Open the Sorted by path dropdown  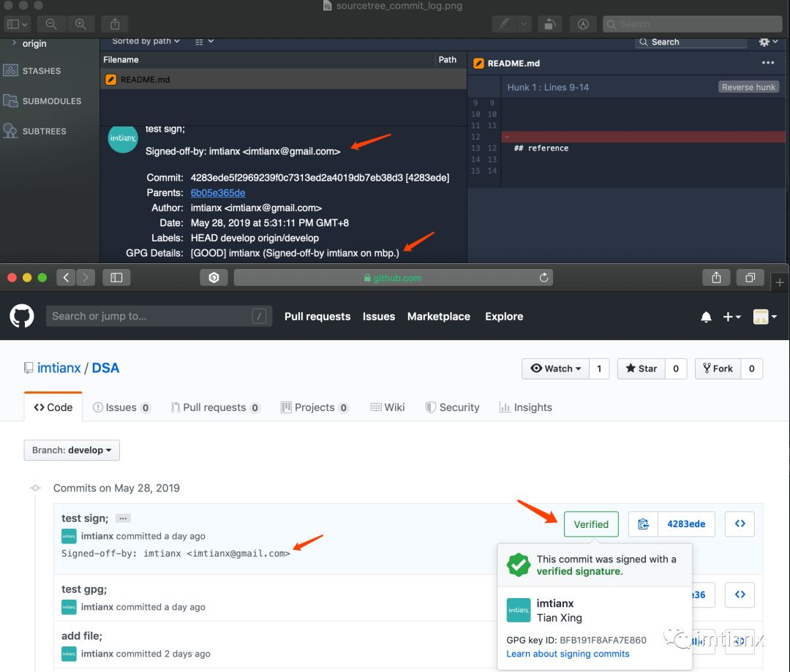pos(146,41)
